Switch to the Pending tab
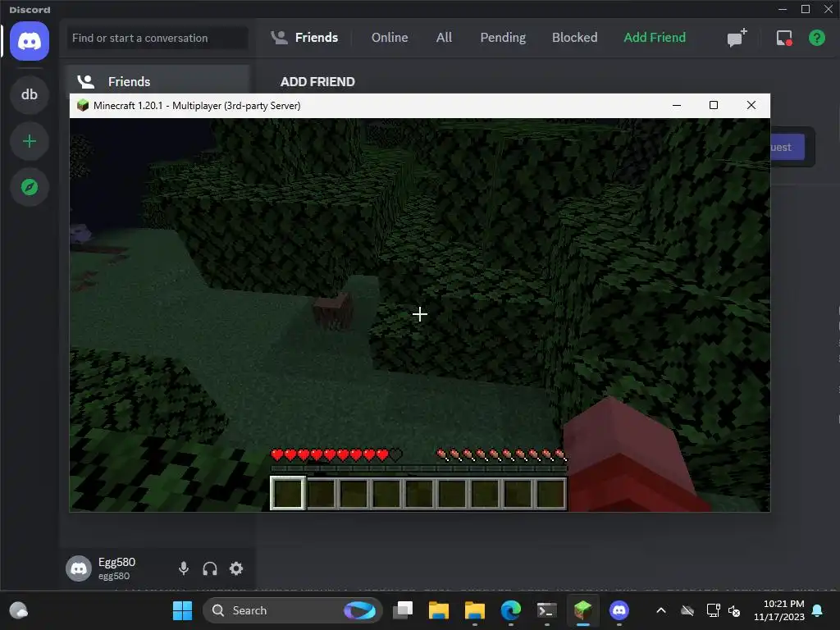This screenshot has width=840, height=630. [x=503, y=38]
